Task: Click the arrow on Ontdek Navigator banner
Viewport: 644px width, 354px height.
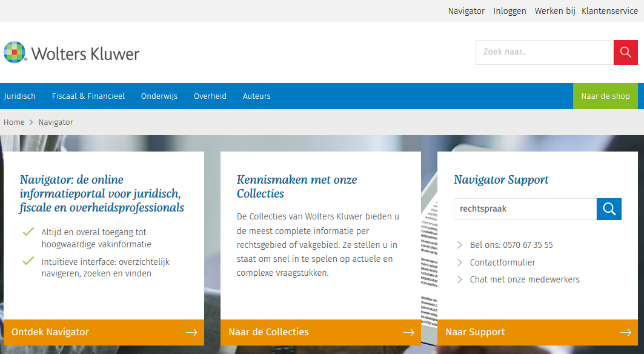Action: pos(191,332)
